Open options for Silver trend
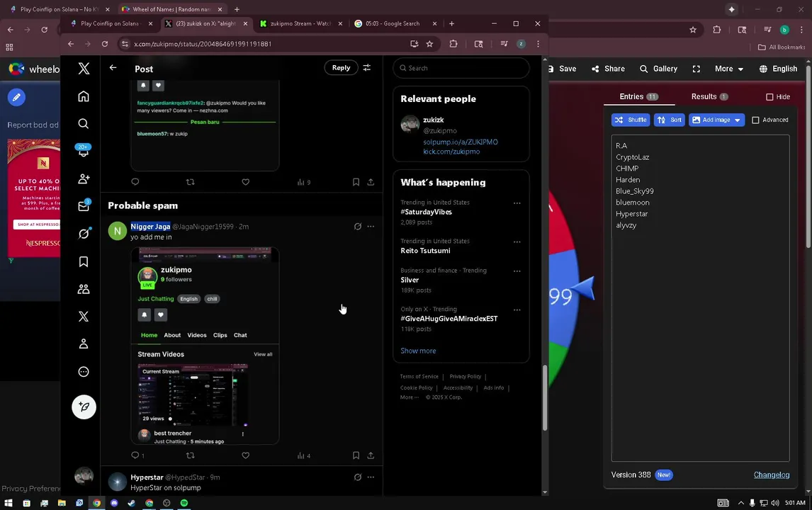The width and height of the screenshot is (812, 510). tap(517, 271)
